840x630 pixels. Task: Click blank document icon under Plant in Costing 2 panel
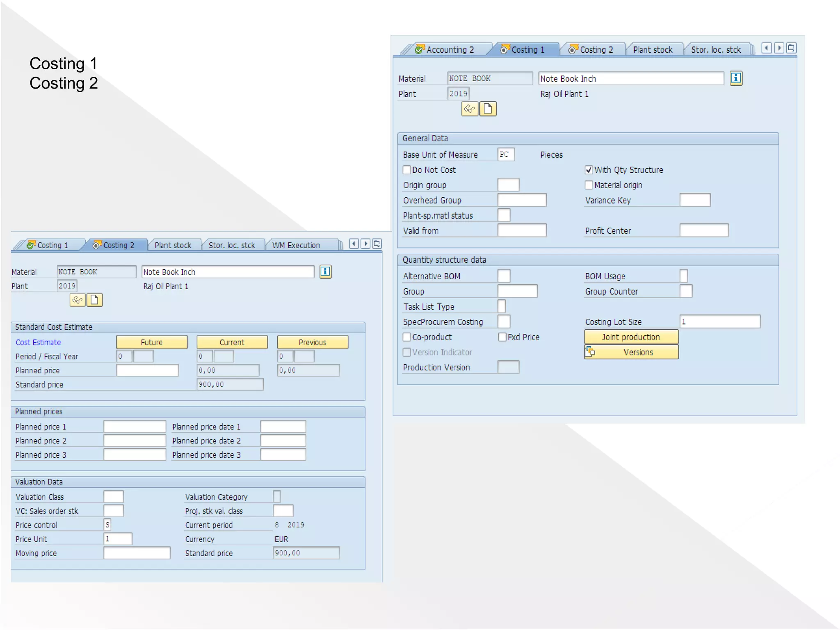pos(94,300)
